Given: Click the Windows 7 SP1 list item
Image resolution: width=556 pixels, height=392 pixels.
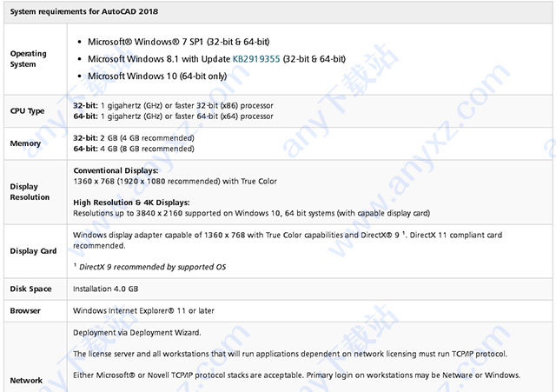Looking at the screenshot, I should click(x=179, y=42).
